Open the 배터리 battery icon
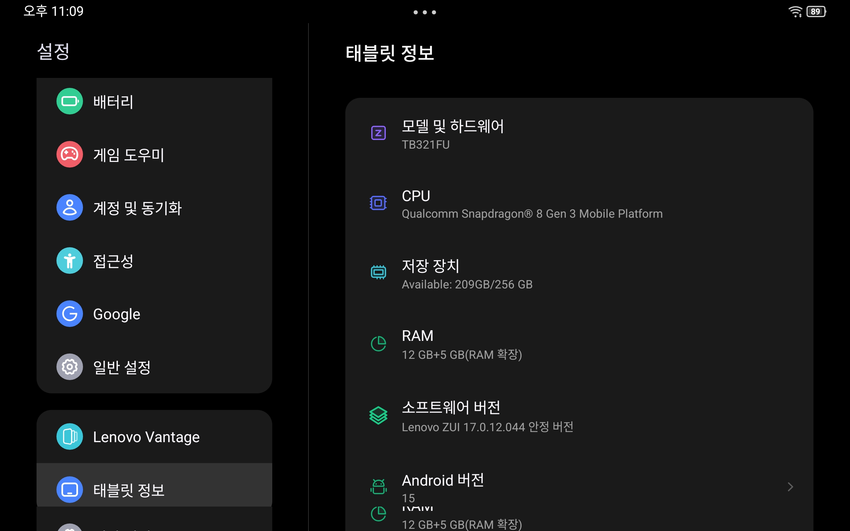 pos(69,101)
